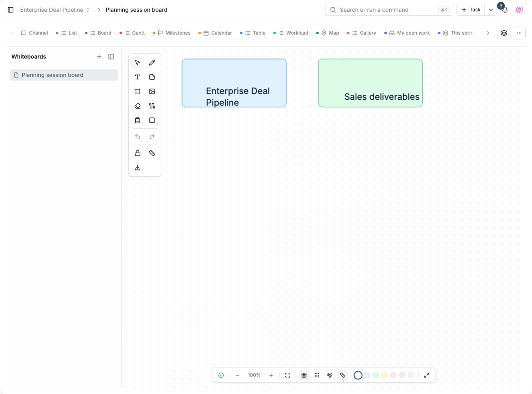The width and height of the screenshot is (532, 394).
Task: Zoom out with the minus button
Action: click(237, 375)
